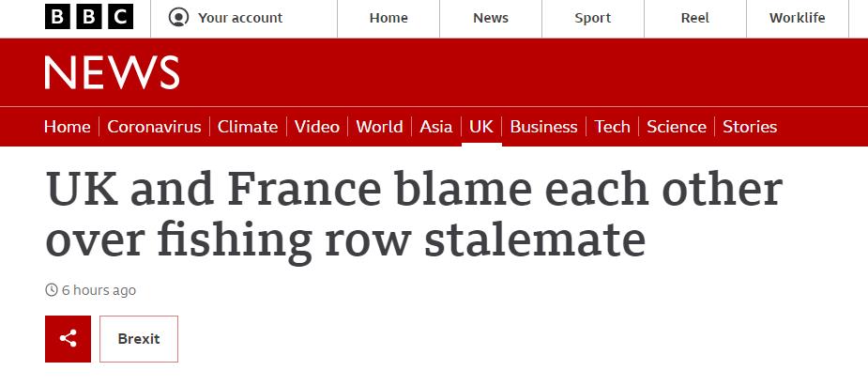Open the Business section tab

tap(543, 127)
